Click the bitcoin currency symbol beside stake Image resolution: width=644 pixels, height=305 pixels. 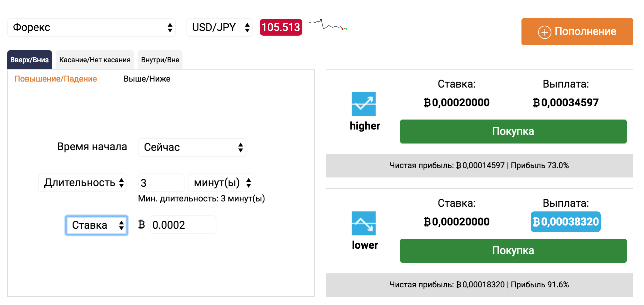point(142,225)
